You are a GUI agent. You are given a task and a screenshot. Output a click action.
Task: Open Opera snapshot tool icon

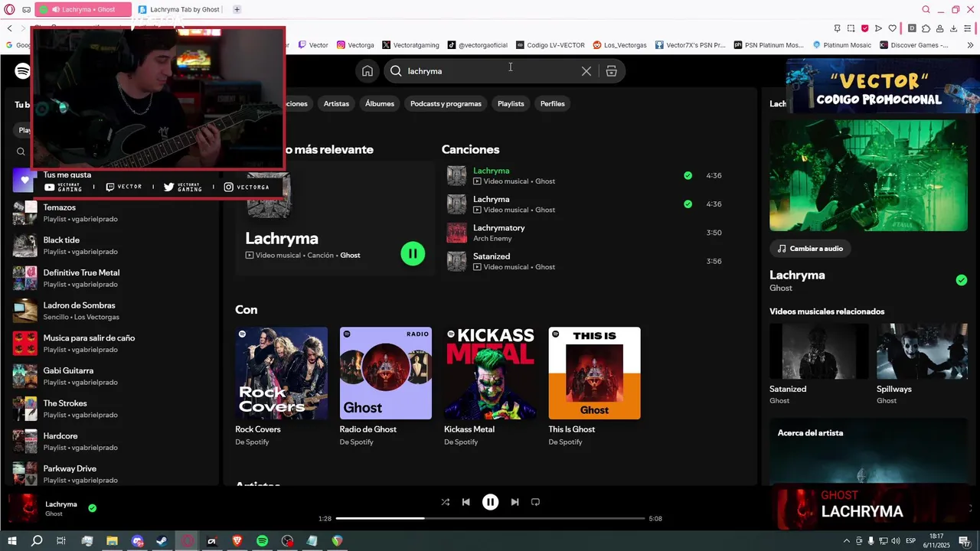[x=851, y=28]
